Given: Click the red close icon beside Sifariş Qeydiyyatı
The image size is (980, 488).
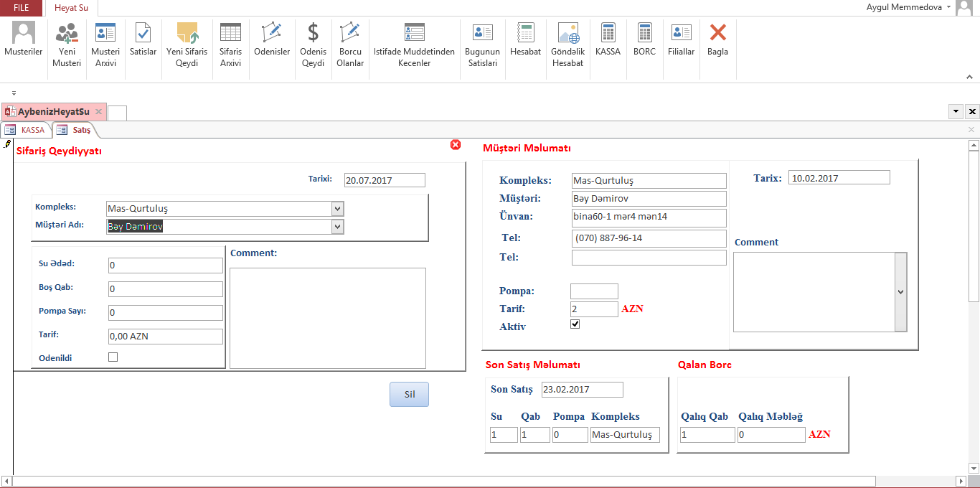Looking at the screenshot, I should [455, 145].
